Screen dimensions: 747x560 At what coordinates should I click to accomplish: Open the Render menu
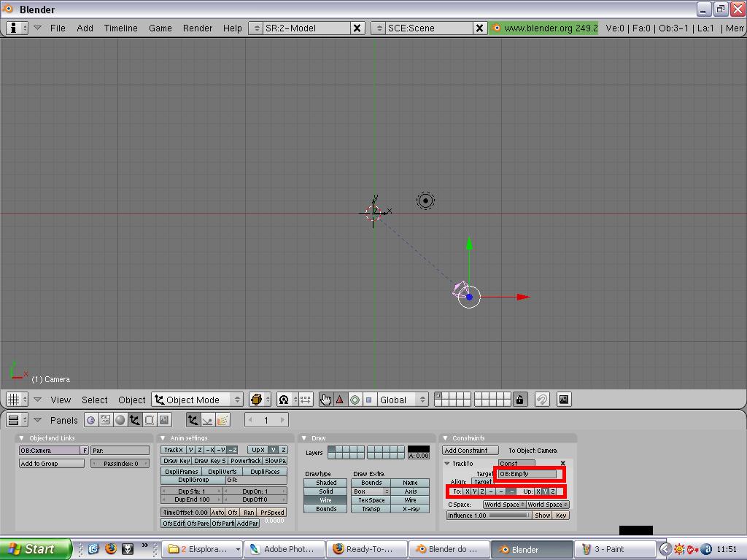pyautogui.click(x=197, y=28)
